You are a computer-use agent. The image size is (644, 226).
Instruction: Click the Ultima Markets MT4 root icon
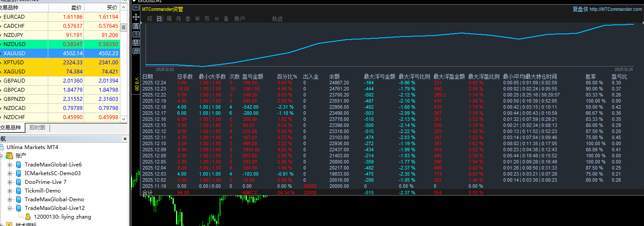[3, 147]
